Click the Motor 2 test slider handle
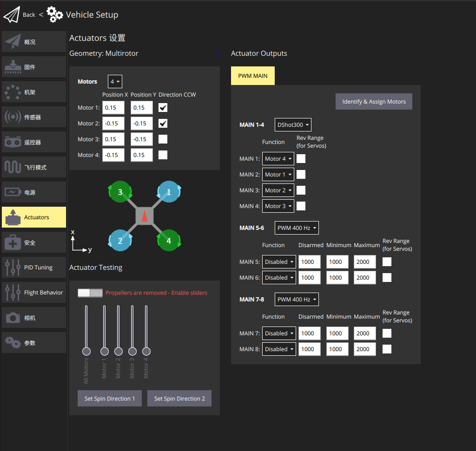Image resolution: width=476 pixels, height=451 pixels. coord(119,352)
